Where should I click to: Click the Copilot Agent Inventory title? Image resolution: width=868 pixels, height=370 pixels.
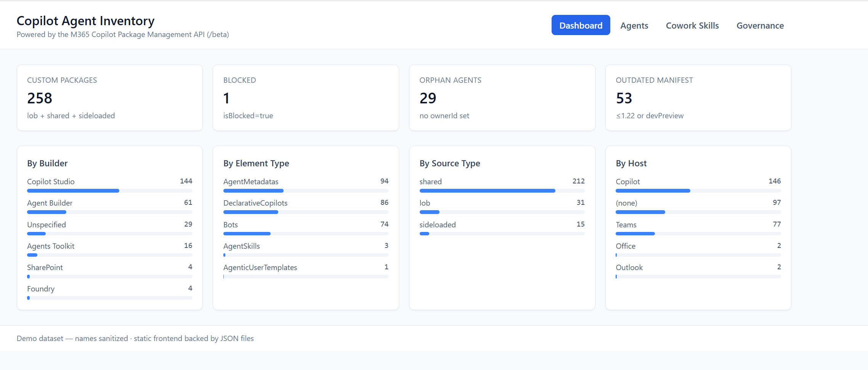click(x=85, y=21)
